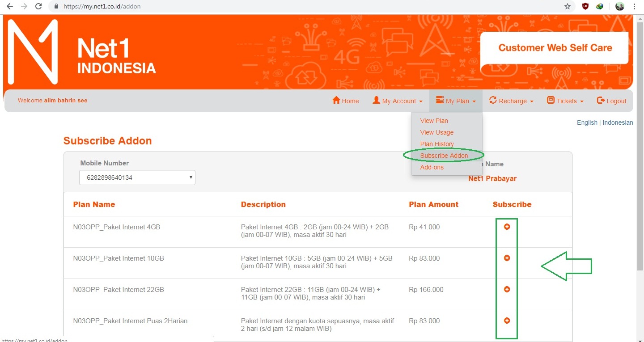Click the Plan Name column header
The width and height of the screenshot is (644, 342).
click(x=94, y=204)
